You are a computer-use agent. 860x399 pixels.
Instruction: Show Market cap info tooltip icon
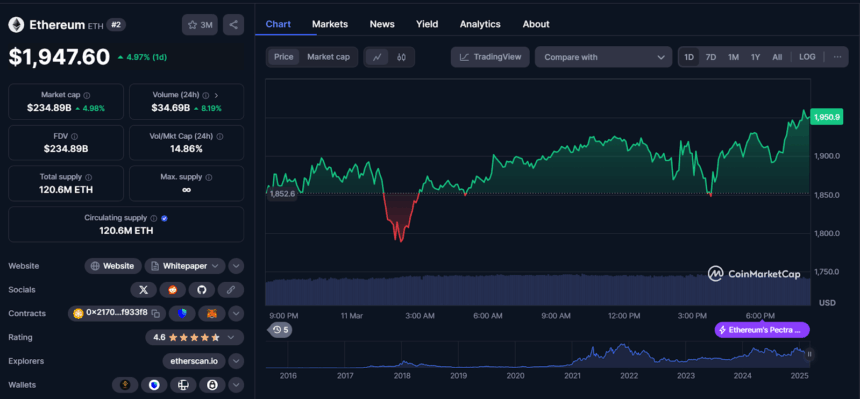[87, 95]
